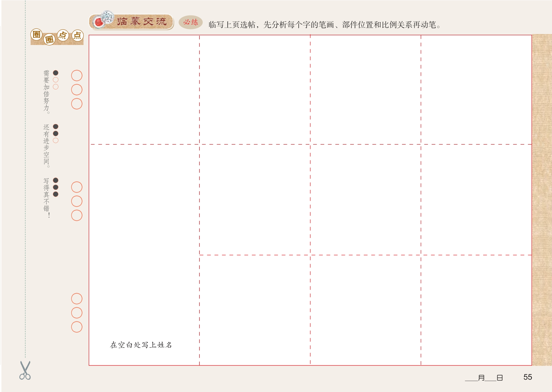Mark the bottommost orange rating circle
Viewport: 552px width, 392px height.
pyautogui.click(x=77, y=327)
